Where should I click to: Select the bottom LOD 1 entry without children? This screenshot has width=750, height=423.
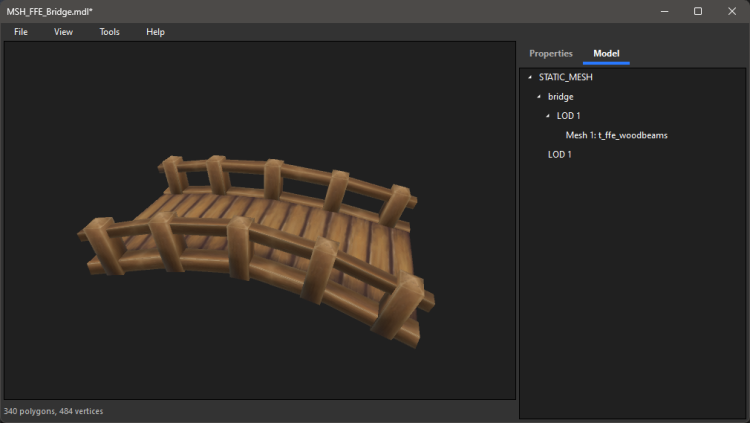click(560, 154)
